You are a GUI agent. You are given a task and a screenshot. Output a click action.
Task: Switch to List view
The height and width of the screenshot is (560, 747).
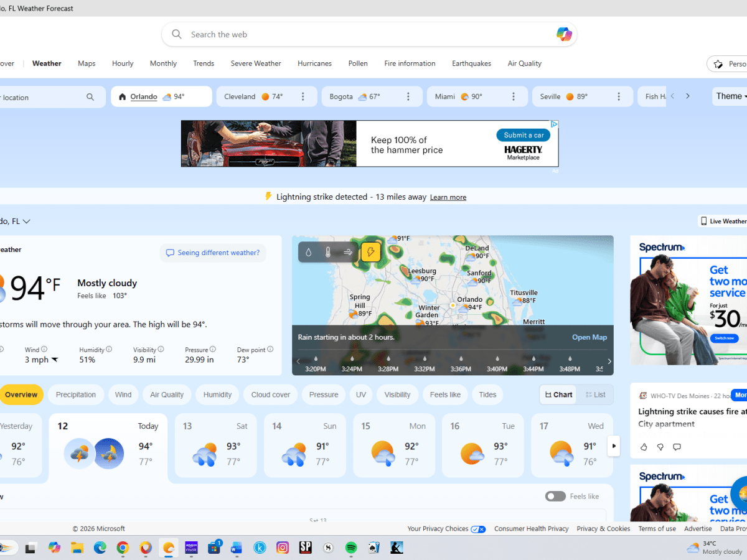(x=595, y=394)
